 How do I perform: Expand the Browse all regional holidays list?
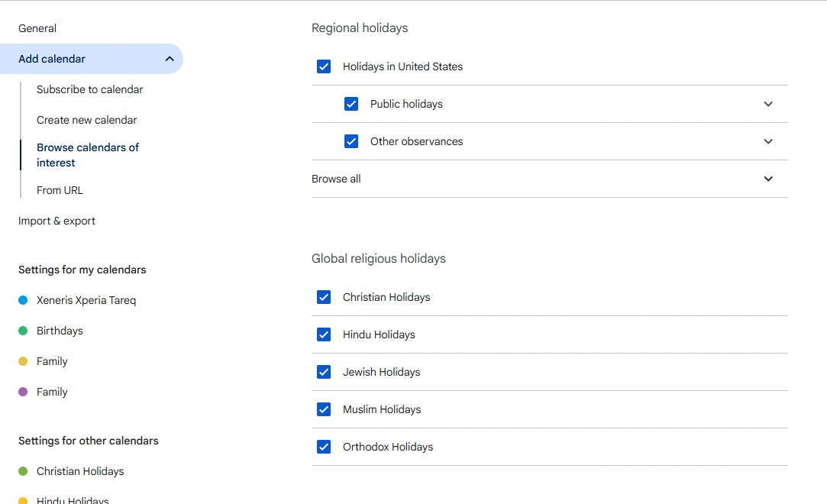pyautogui.click(x=768, y=179)
